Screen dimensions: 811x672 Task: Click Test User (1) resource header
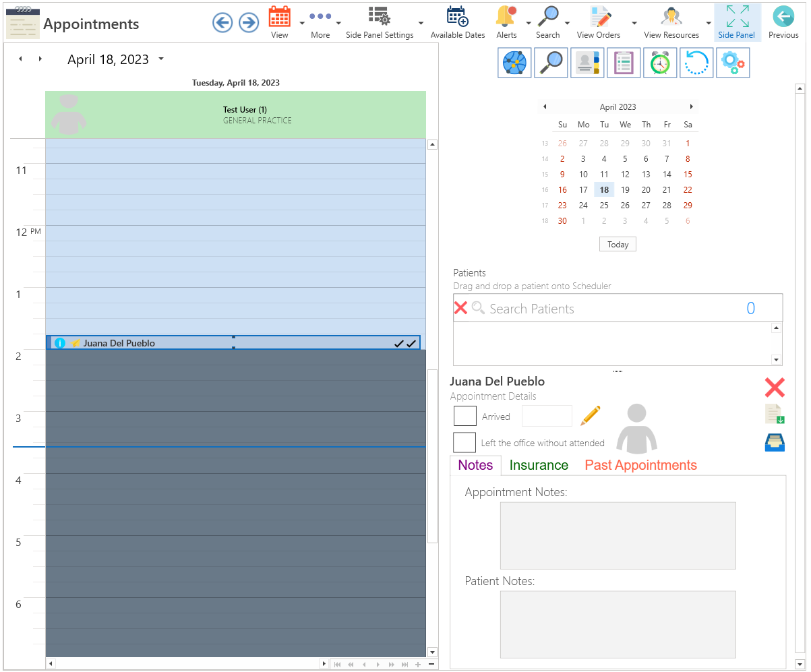(236, 115)
